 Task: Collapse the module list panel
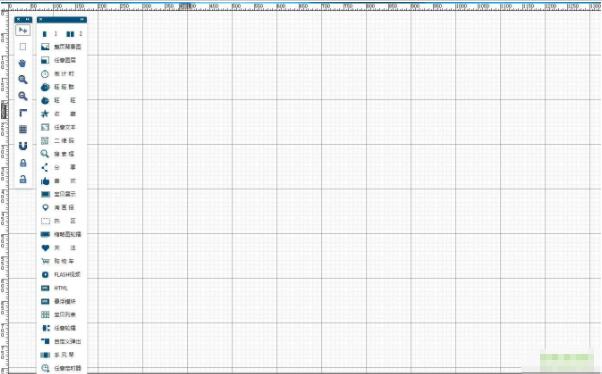(x=82, y=19)
